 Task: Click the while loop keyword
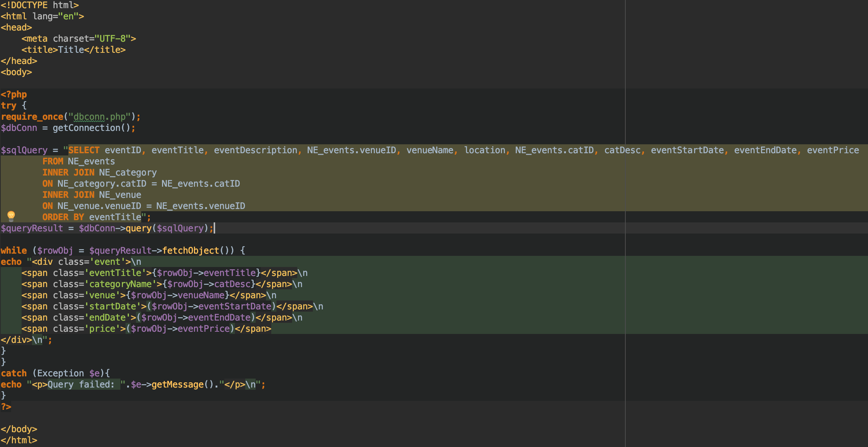tap(14, 251)
